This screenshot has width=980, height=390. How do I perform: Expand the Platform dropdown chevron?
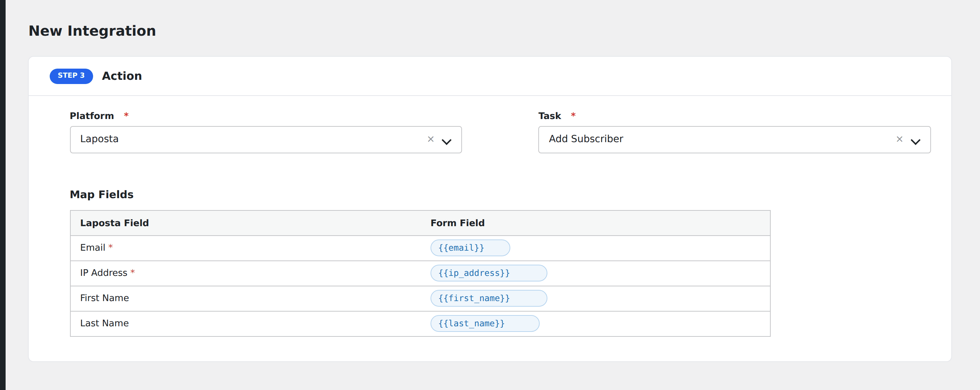[446, 141]
